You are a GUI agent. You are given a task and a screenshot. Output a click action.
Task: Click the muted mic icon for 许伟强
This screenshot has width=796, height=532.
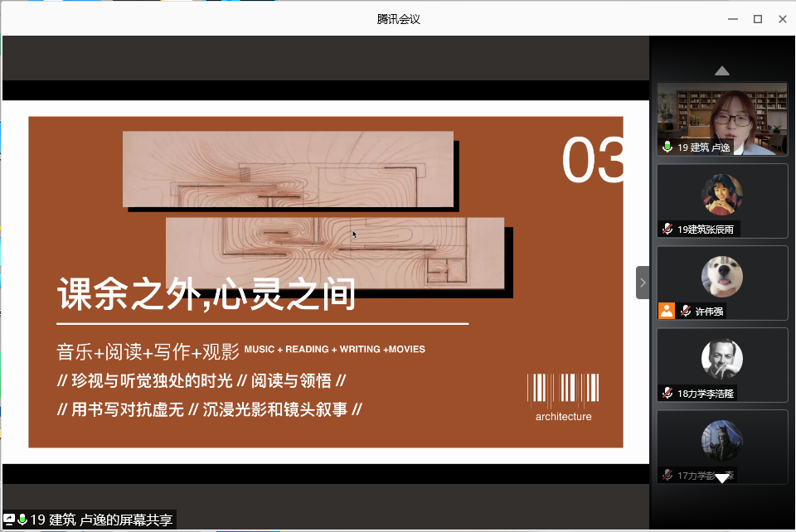(x=686, y=311)
